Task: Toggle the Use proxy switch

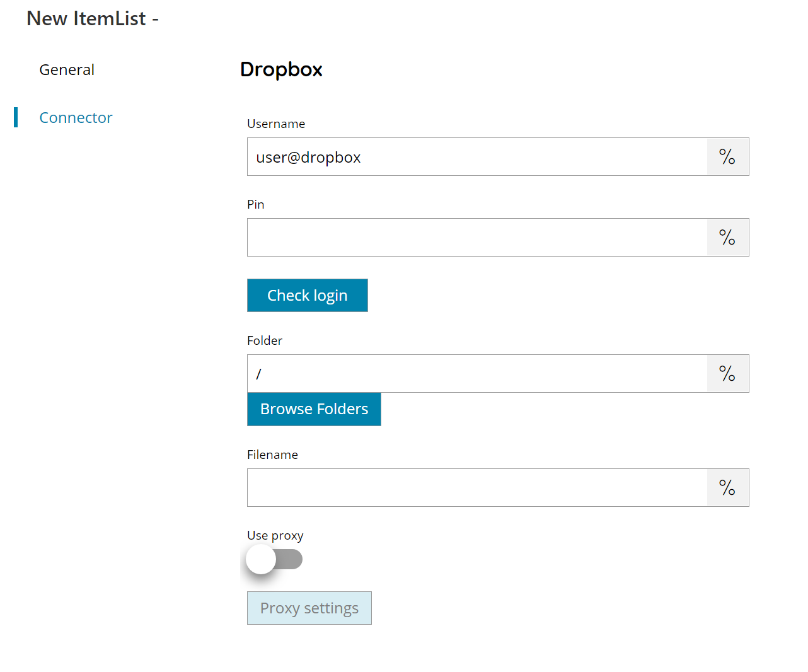Action: [x=274, y=559]
